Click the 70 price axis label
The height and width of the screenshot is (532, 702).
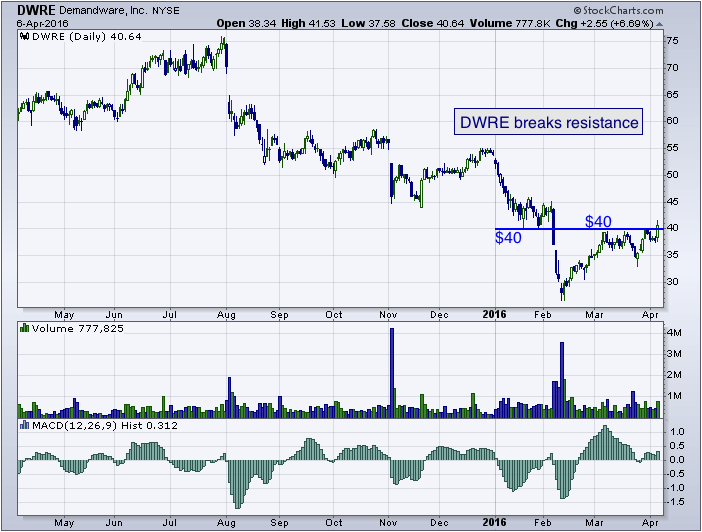pyautogui.click(x=672, y=68)
